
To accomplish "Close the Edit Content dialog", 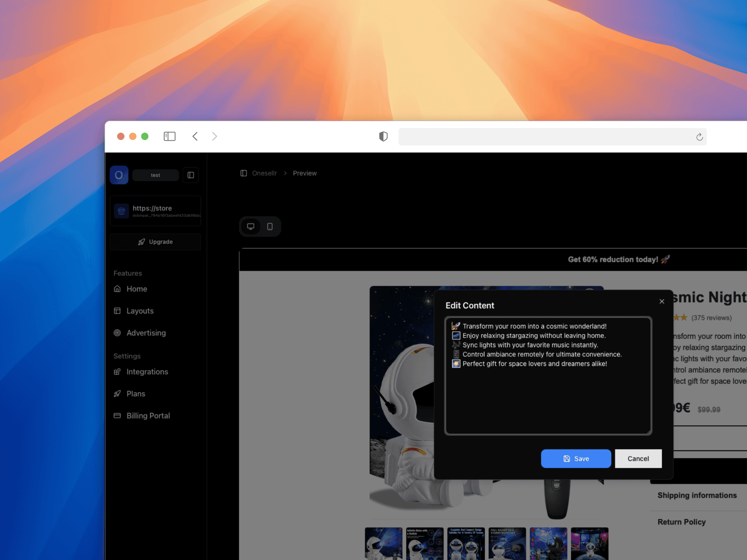I will (x=662, y=301).
